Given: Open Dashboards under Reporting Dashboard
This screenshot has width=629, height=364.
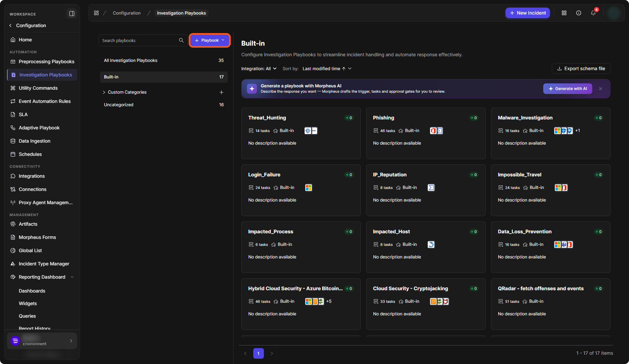Looking at the screenshot, I should (x=32, y=291).
